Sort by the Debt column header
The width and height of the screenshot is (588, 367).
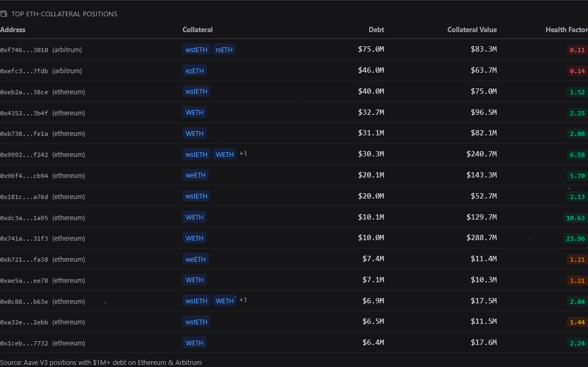(x=376, y=30)
